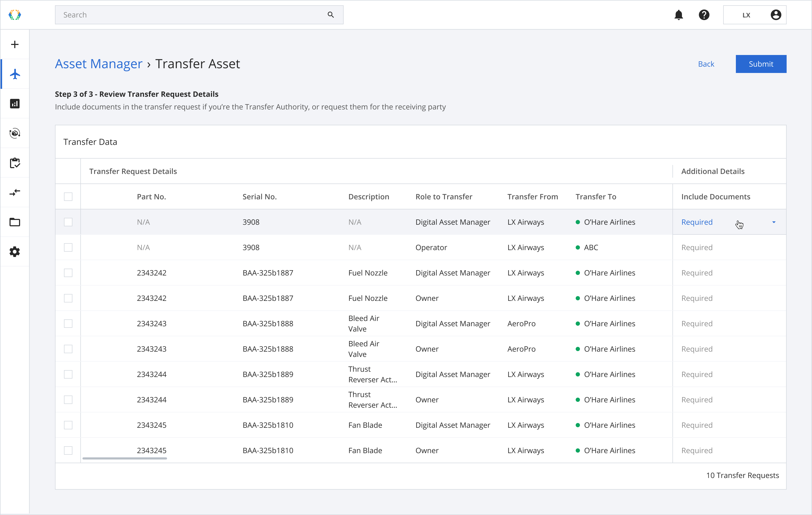Open the LX user account menu

(x=755, y=15)
